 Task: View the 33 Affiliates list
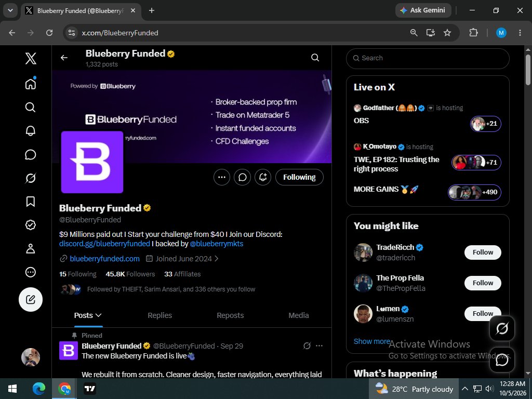tap(182, 274)
